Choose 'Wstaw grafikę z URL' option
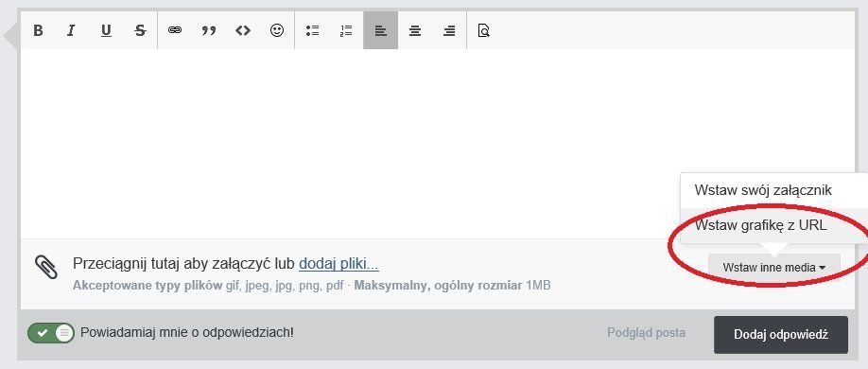Viewport: 868px width, 369px height. (x=760, y=225)
